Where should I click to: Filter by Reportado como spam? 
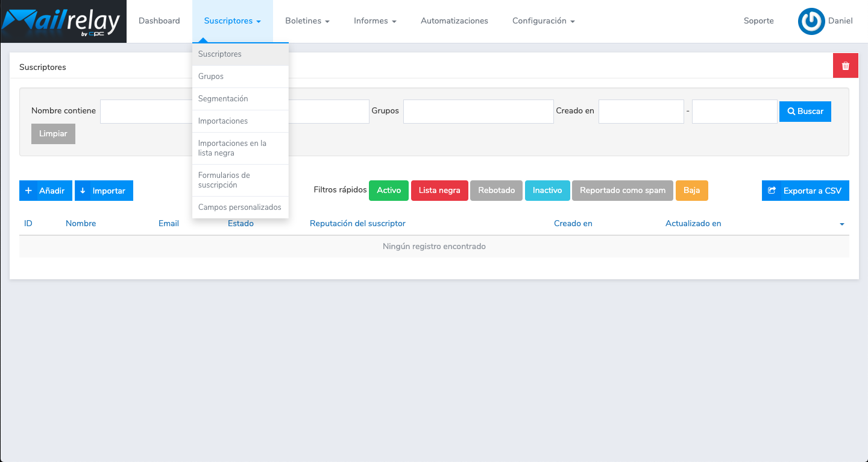pos(623,191)
